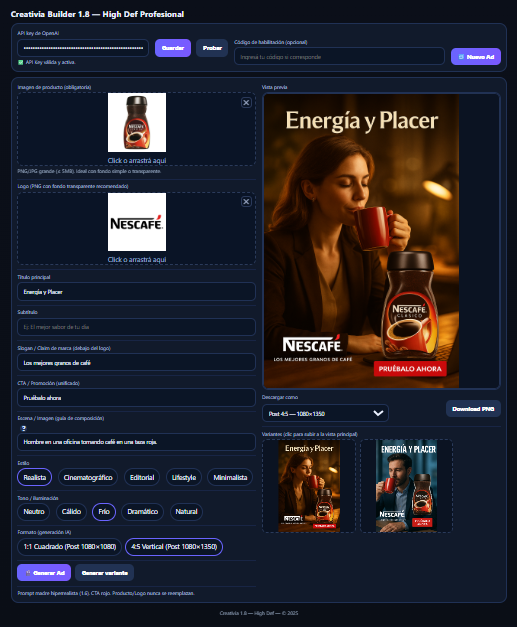Open the woman drinking coffee variant

click(x=309, y=486)
